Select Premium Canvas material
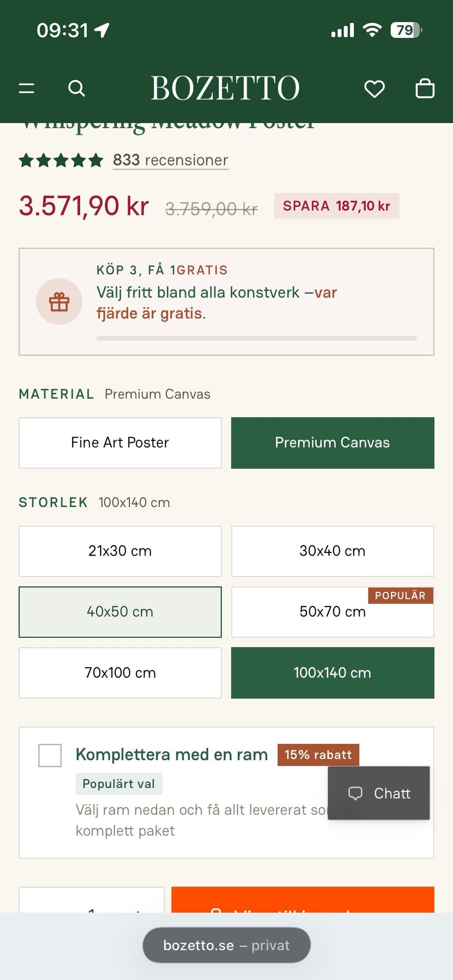453x980 pixels. coord(333,443)
